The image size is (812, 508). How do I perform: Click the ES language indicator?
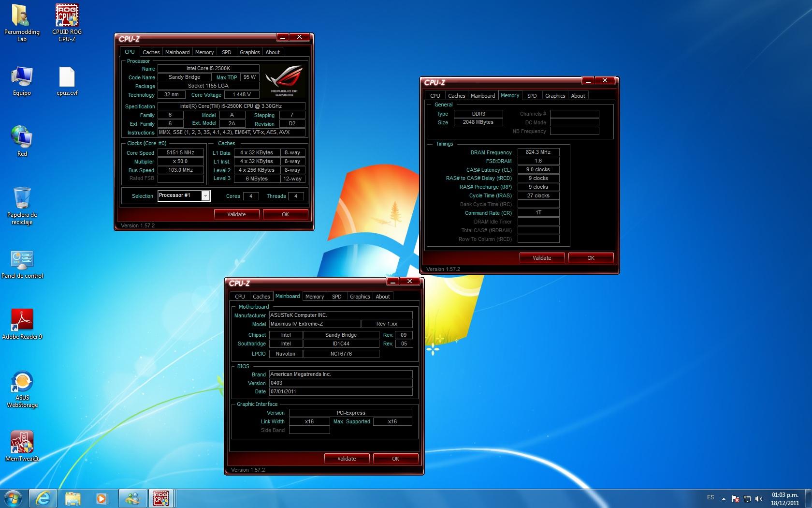pyautogui.click(x=710, y=497)
